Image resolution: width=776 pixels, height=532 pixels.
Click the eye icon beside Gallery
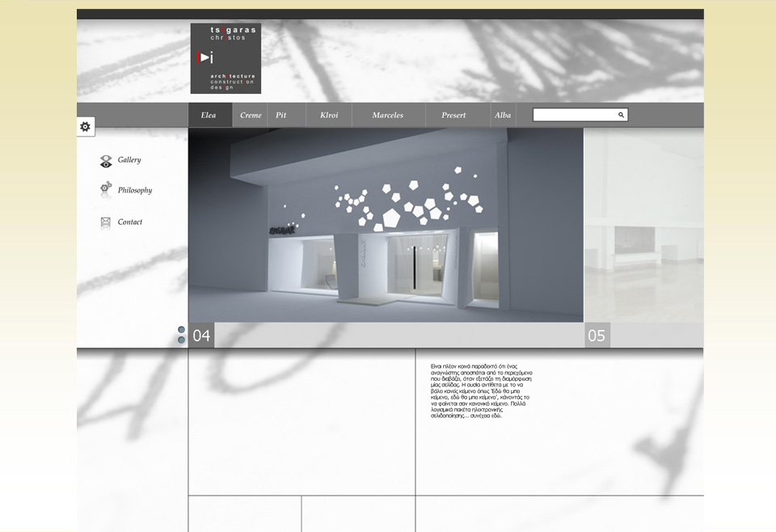point(106,161)
